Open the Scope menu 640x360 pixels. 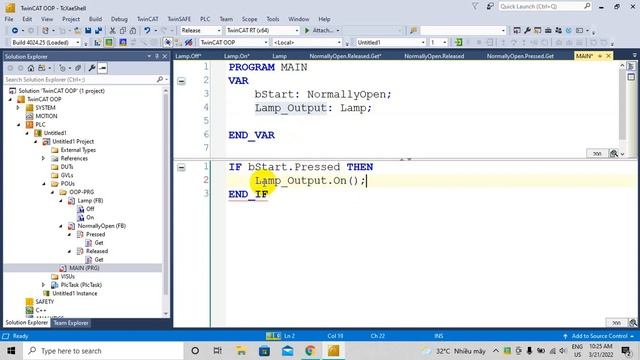click(x=249, y=19)
